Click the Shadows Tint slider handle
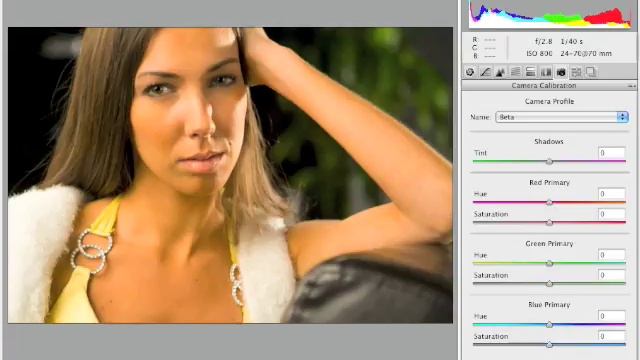This screenshot has height=360, width=640. tap(549, 162)
